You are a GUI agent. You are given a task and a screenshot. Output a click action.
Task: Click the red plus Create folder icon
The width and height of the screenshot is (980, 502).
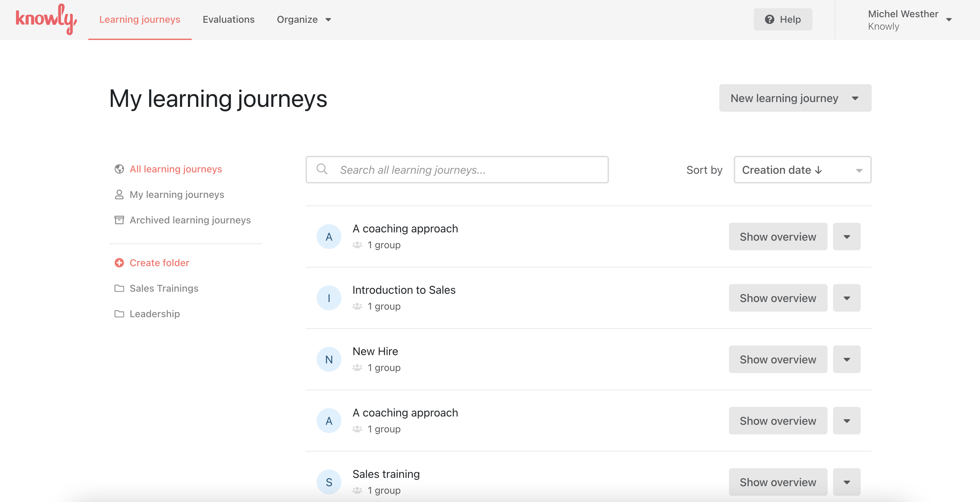(x=119, y=263)
